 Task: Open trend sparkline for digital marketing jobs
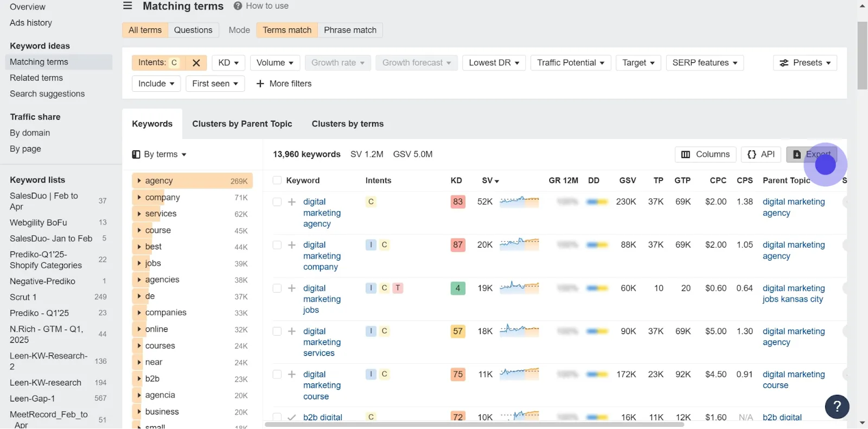[x=519, y=288]
